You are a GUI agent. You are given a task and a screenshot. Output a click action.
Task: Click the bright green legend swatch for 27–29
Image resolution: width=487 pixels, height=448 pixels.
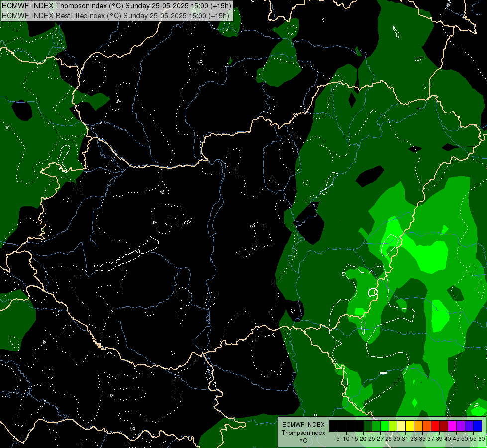pyautogui.click(x=385, y=426)
